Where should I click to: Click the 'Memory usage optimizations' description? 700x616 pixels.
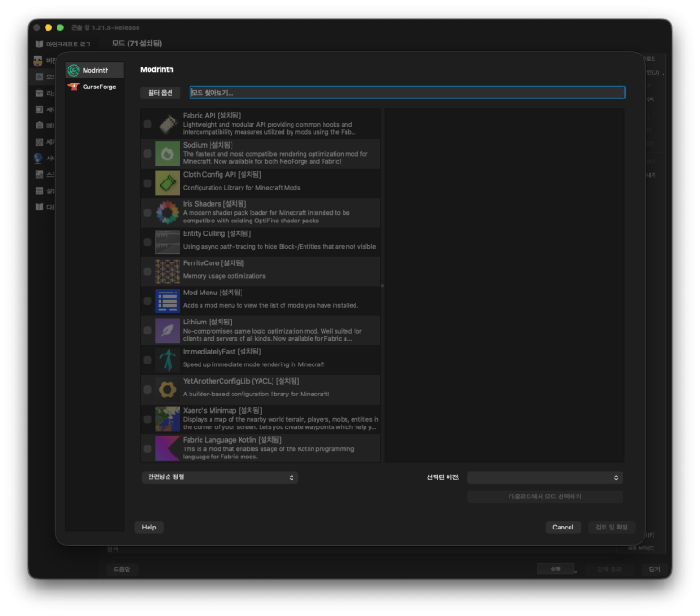[x=224, y=276]
